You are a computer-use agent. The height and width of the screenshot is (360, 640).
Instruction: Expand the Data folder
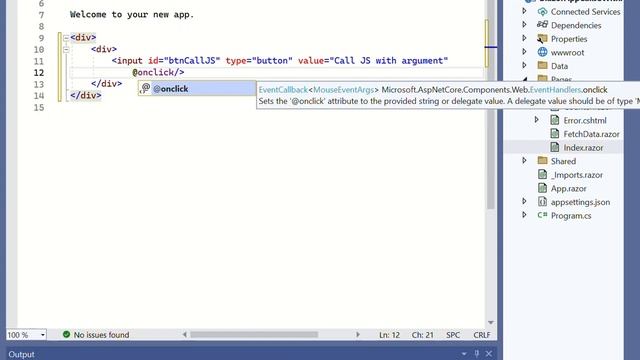pos(524,65)
